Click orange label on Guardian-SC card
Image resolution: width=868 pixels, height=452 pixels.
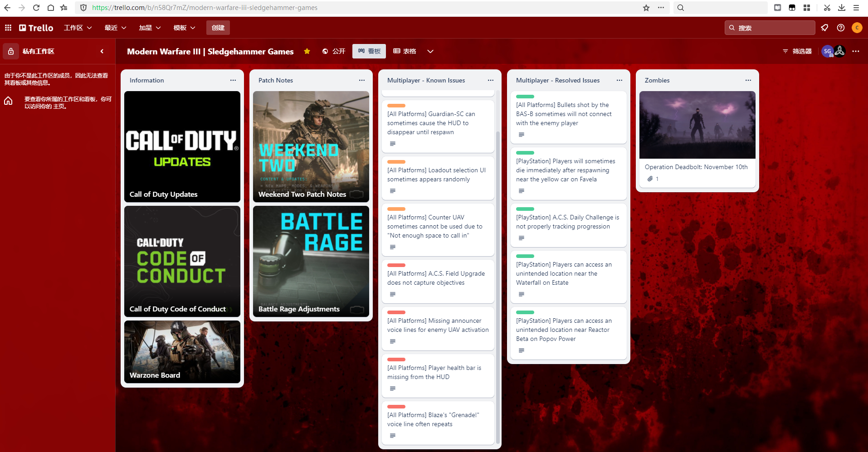click(396, 106)
